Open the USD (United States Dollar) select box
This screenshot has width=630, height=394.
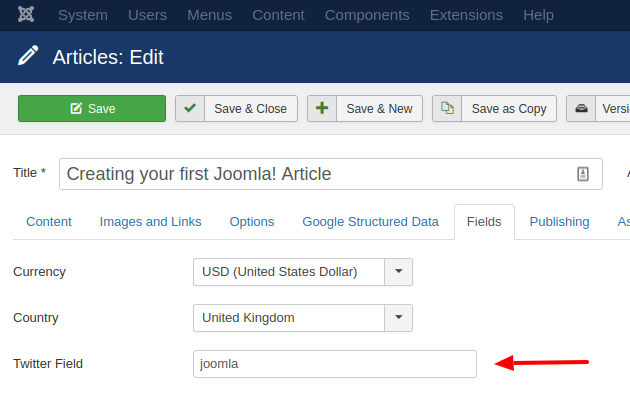[x=303, y=272]
